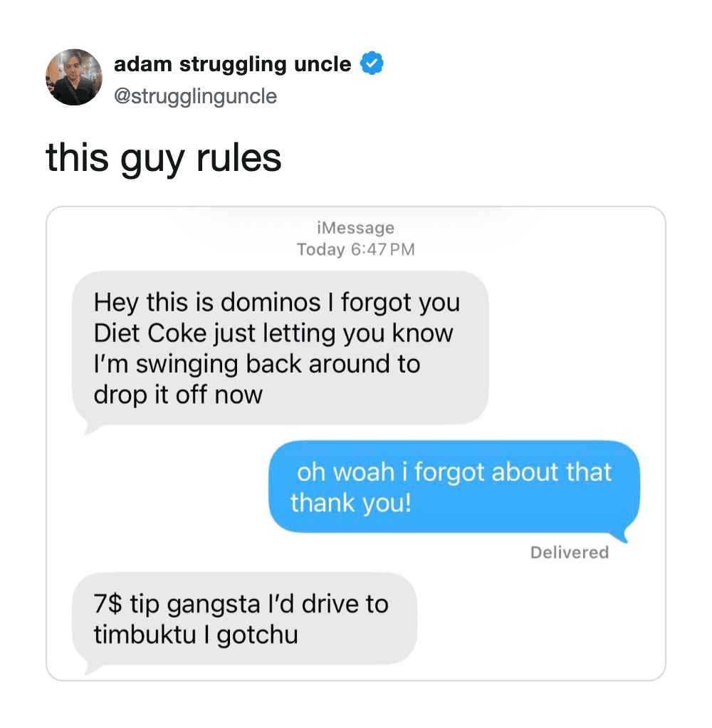This screenshot has width=712, height=728.
Task: Click the iMessage header label
Action: tap(355, 227)
